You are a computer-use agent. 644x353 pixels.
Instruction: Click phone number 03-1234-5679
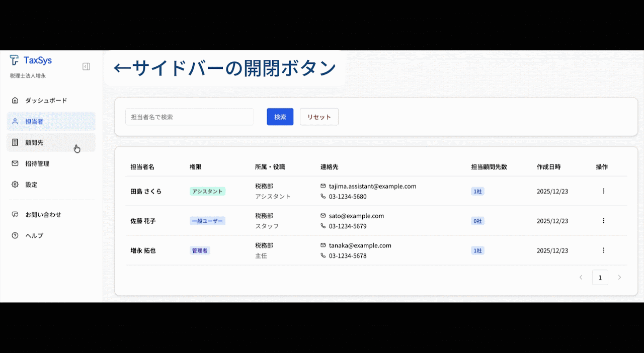pyautogui.click(x=348, y=226)
